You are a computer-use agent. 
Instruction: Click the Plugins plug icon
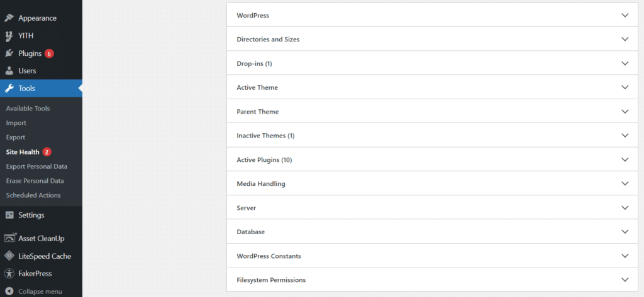point(9,53)
